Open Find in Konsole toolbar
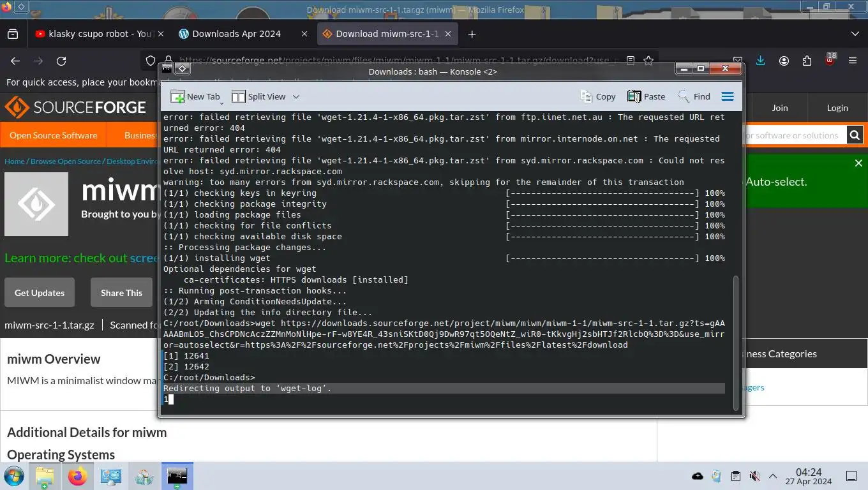 click(x=694, y=96)
